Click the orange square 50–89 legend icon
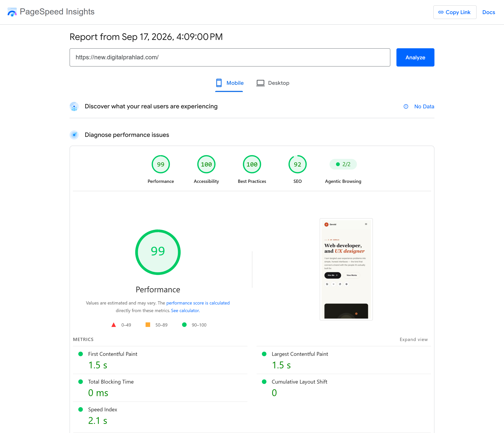Viewport: 504px width, 433px height. point(148,325)
